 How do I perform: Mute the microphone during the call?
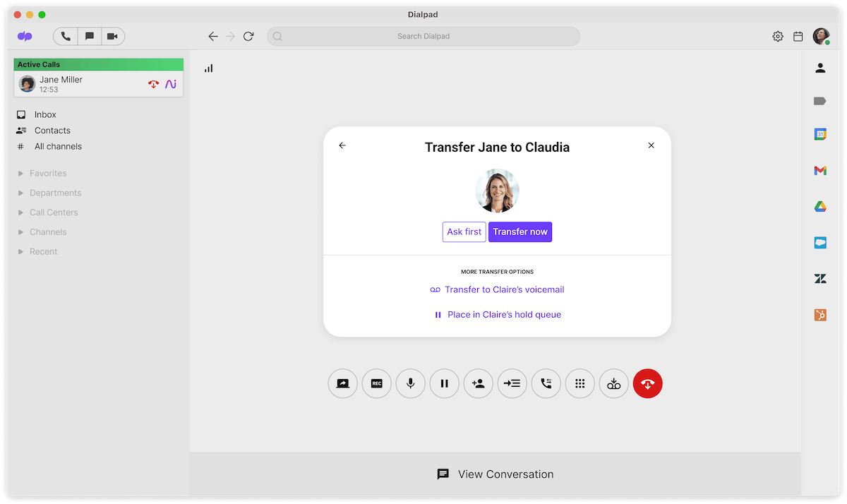[x=410, y=383]
